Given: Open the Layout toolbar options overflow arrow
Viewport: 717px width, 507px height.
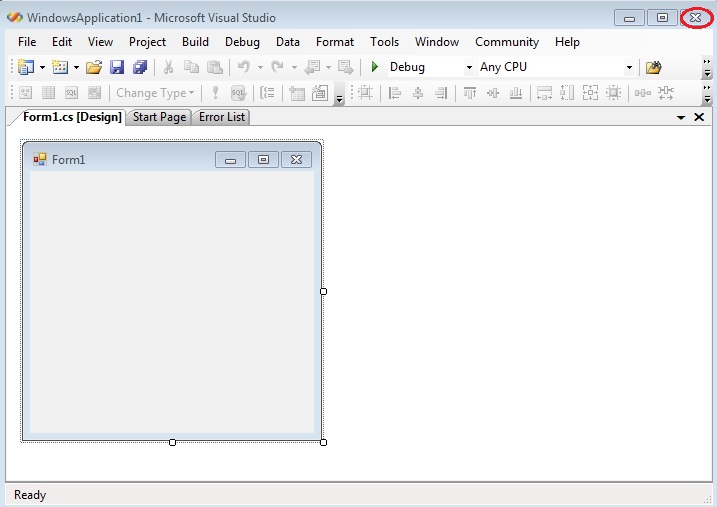Looking at the screenshot, I should [707, 93].
